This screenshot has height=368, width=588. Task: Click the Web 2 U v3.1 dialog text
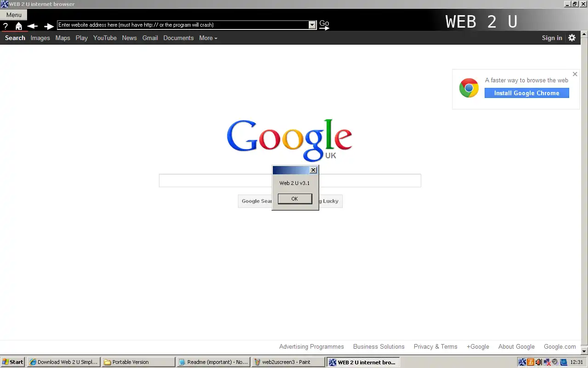pos(294,183)
